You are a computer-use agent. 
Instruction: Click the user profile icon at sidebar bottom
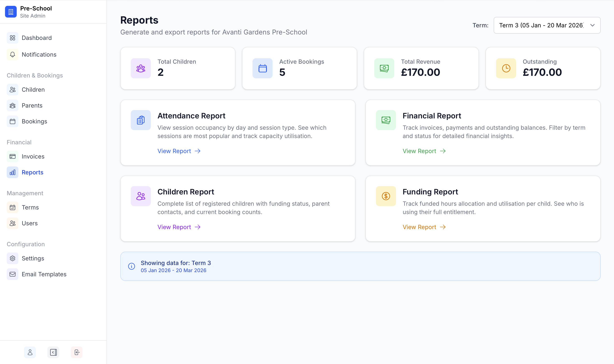pos(30,352)
